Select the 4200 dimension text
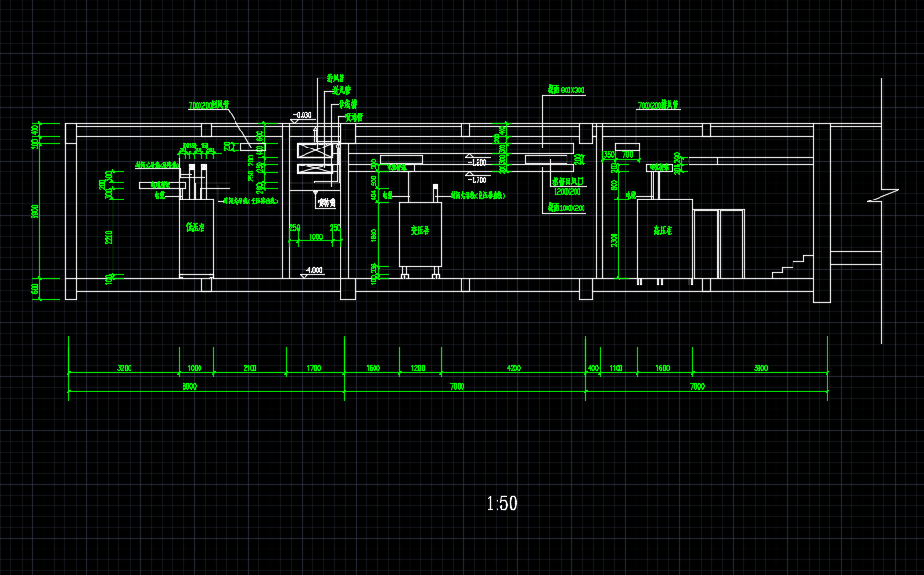This screenshot has height=575, width=924. 514,368
